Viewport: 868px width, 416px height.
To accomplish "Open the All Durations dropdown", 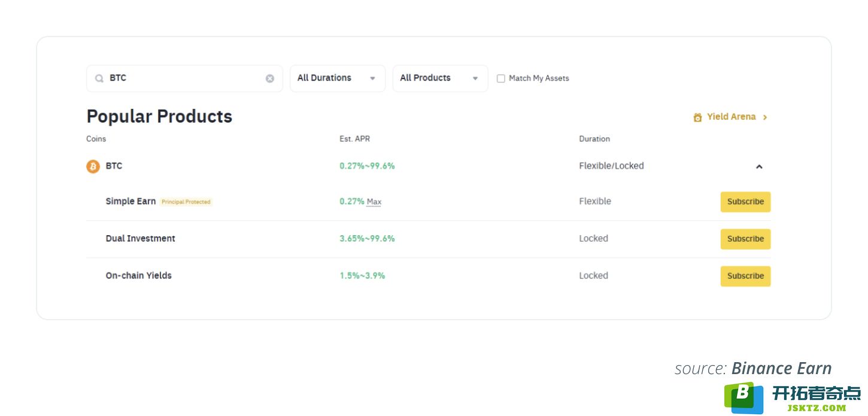I will [338, 78].
